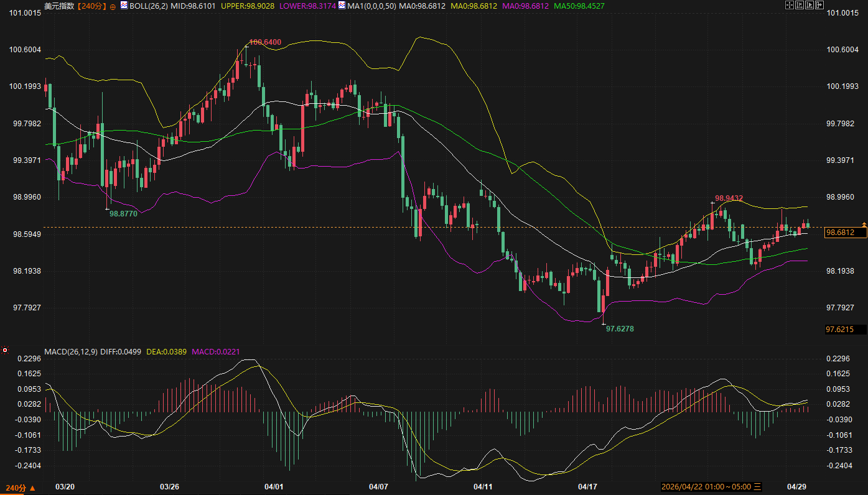This screenshot has height=495, width=868.
Task: Click the 美元指数 symbol title
Action: click(59, 6)
